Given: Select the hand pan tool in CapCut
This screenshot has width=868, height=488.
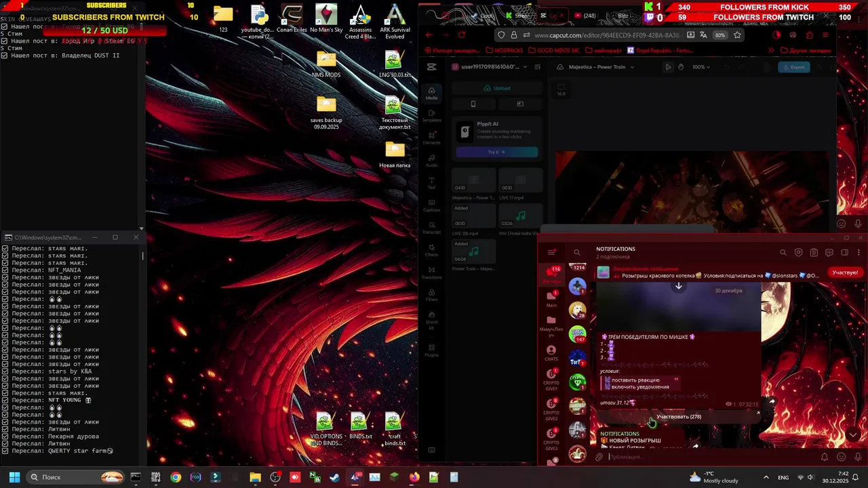Looking at the screenshot, I should tap(681, 66).
